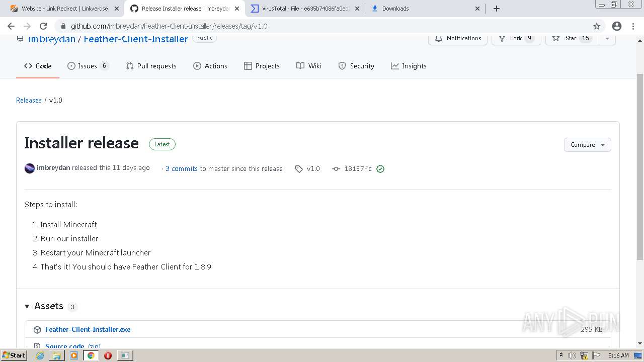Switch to the VirusTotal browser tab

tap(305, 9)
